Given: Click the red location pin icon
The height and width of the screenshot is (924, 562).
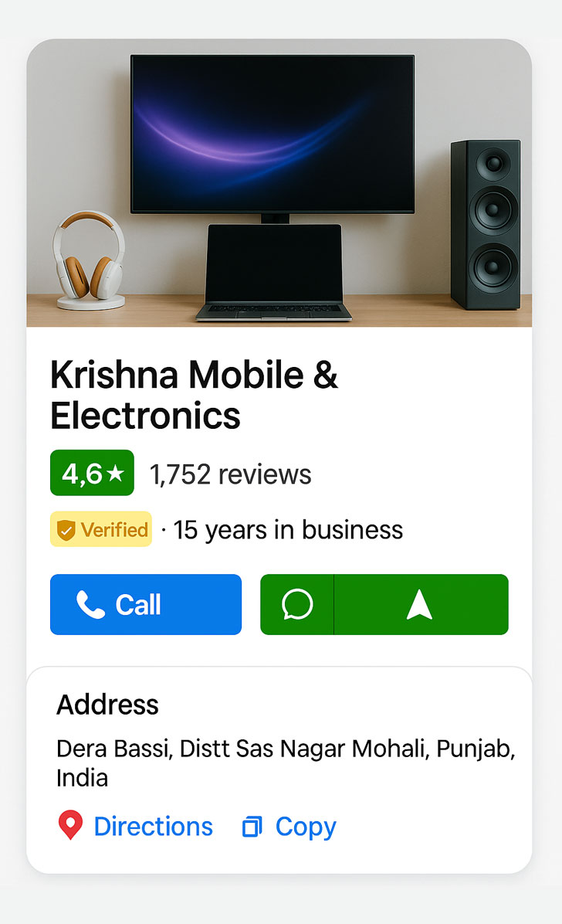Looking at the screenshot, I should pyautogui.click(x=70, y=825).
